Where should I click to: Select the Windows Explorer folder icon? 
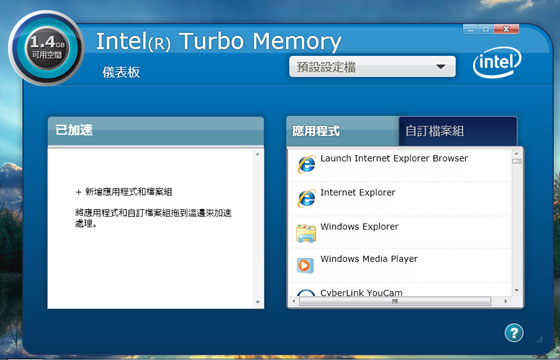tap(306, 233)
